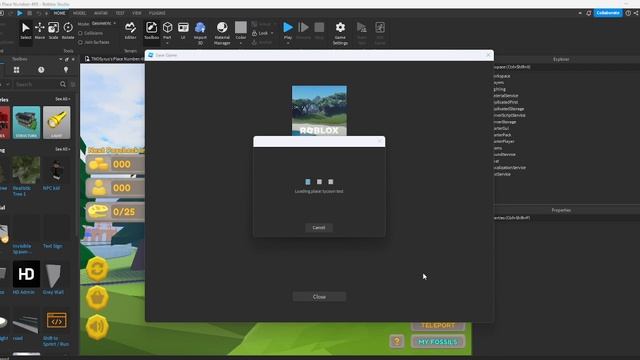Type in the Toolbox Search field
The width and height of the screenshot is (640, 360).
(x=36, y=84)
